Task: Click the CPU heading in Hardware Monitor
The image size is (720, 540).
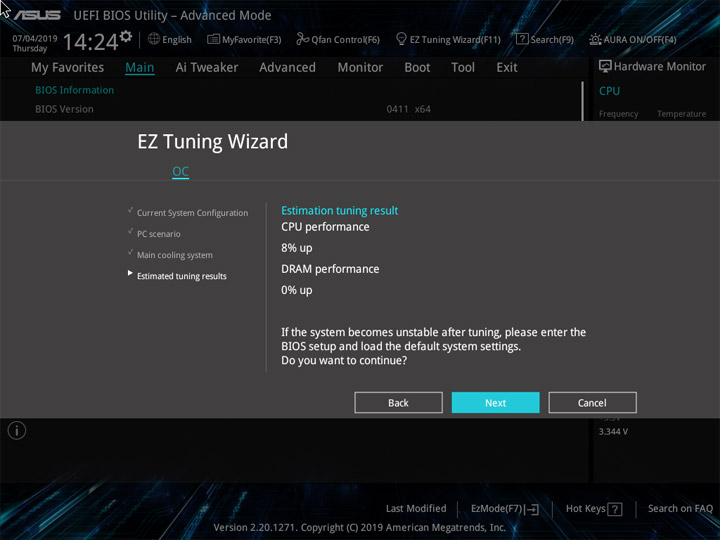Action: pyautogui.click(x=609, y=91)
